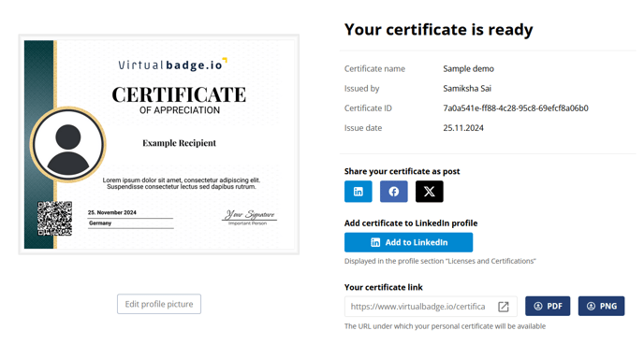Click the QR code on certificate
This screenshot has width=644, height=345.
pyautogui.click(x=54, y=218)
